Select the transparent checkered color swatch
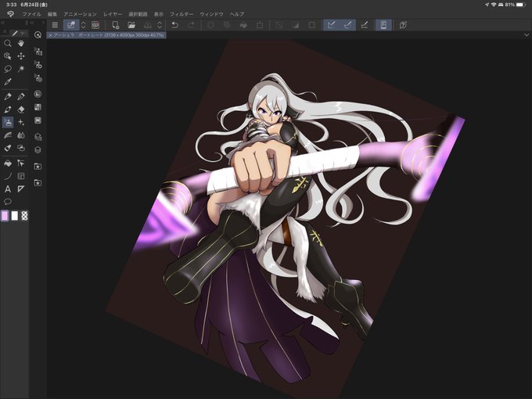 click(24, 216)
